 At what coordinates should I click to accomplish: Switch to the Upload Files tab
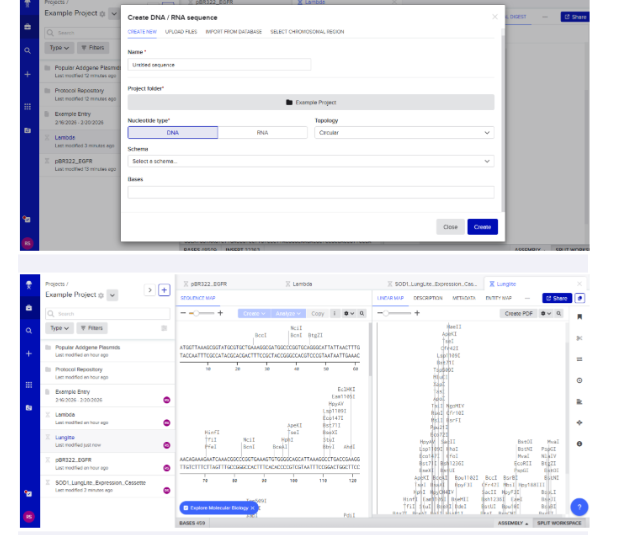pos(181,32)
